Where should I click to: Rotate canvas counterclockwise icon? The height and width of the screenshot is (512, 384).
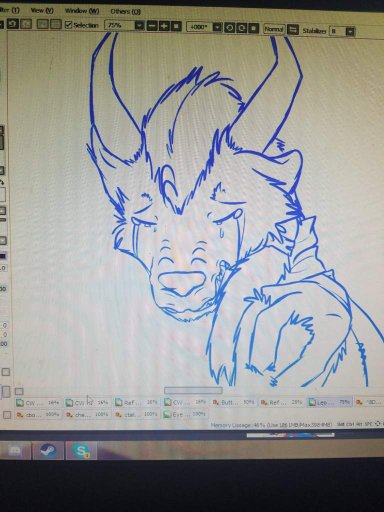click(229, 28)
